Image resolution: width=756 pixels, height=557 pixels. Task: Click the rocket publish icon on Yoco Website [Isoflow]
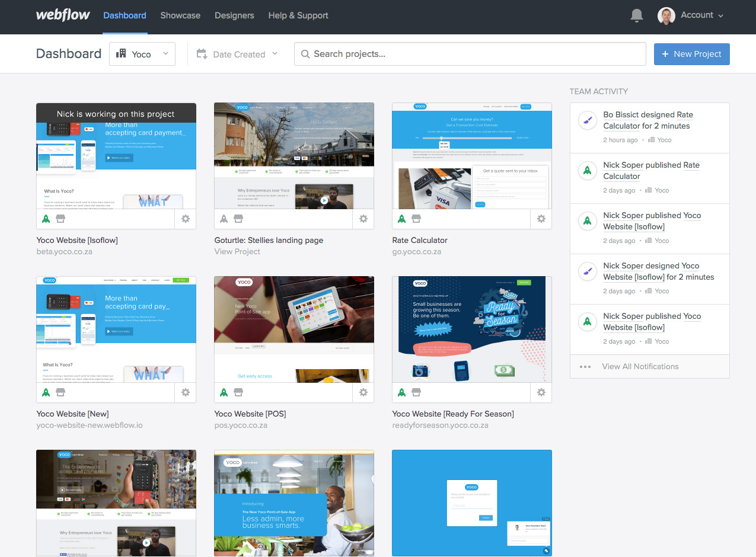(46, 219)
